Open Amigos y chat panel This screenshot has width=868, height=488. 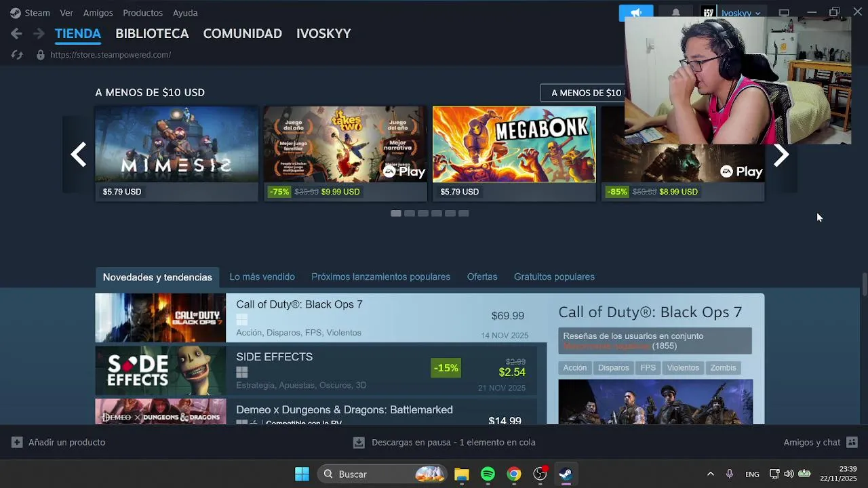tap(812, 442)
